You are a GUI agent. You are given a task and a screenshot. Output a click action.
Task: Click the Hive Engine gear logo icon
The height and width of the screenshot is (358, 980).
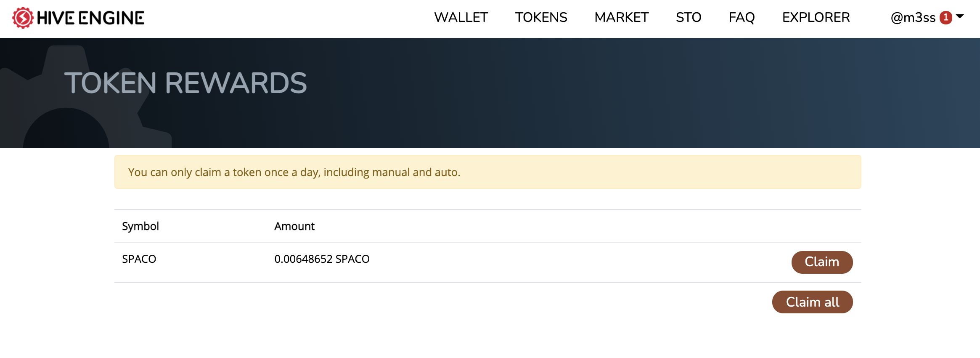coord(23,18)
